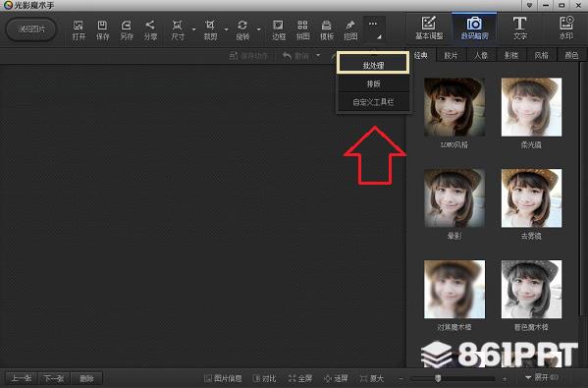This screenshot has height=388, width=588.
Task: Click the 删除 (delete) button
Action: point(86,378)
